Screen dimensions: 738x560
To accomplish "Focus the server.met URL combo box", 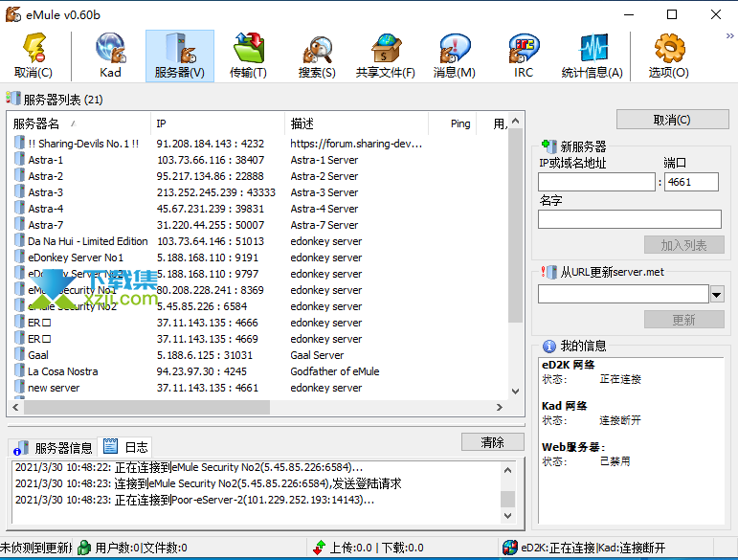I will (623, 295).
